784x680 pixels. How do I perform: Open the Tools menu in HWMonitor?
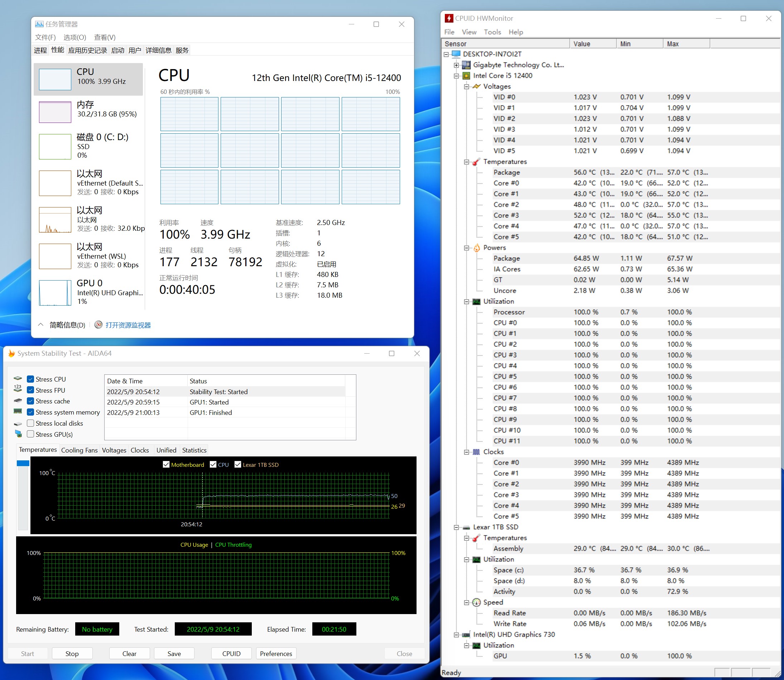[x=492, y=32]
